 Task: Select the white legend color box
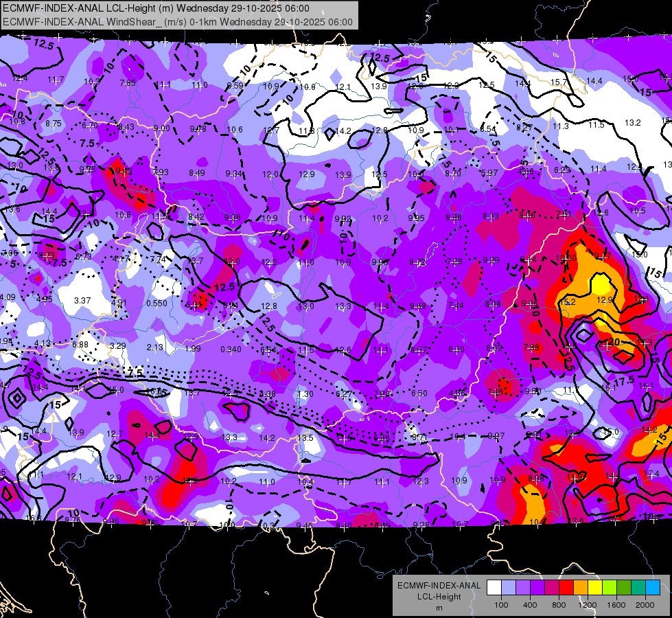tap(494, 588)
